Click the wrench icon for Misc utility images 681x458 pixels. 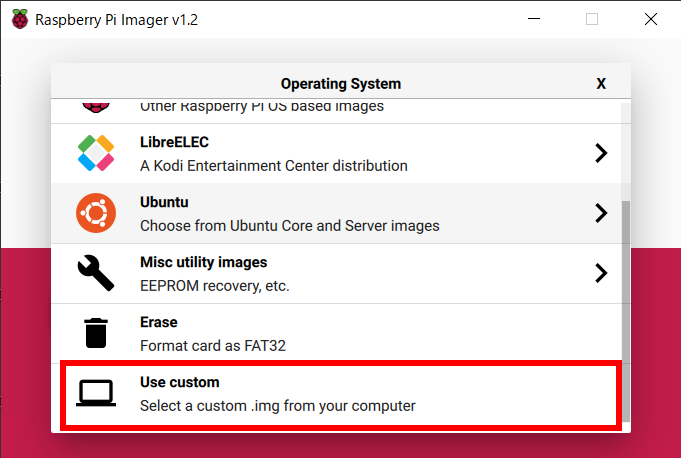pos(96,273)
